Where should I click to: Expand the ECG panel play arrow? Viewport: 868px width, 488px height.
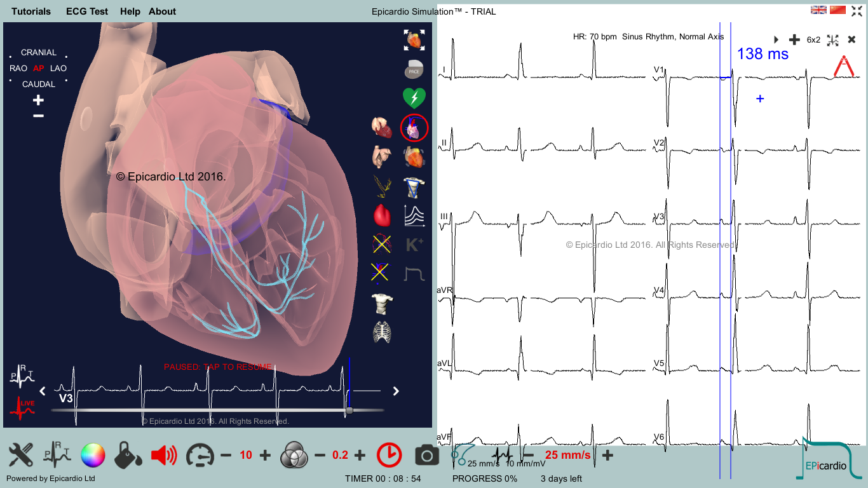point(776,39)
